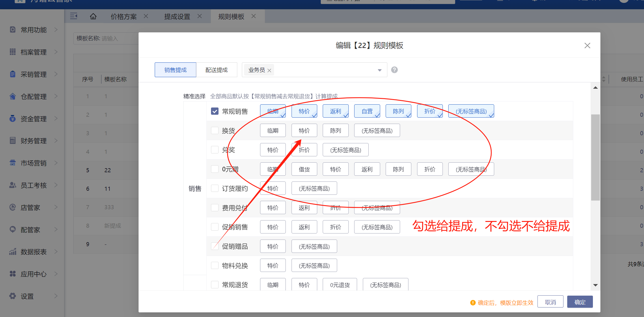Expand the 市场营销 sidebar menu
The width and height of the screenshot is (644, 317).
pyautogui.click(x=33, y=163)
